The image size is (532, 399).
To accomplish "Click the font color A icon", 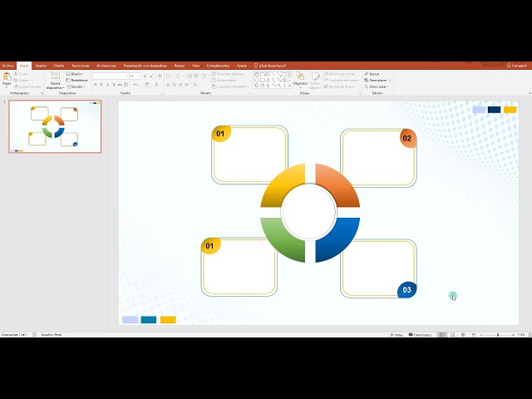I will click(156, 85).
